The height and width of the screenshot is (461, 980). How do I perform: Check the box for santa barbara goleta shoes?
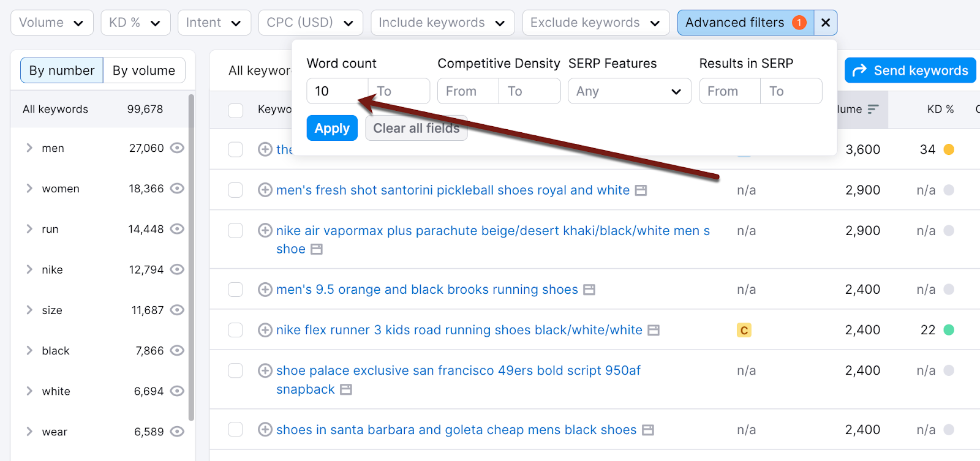(x=236, y=429)
